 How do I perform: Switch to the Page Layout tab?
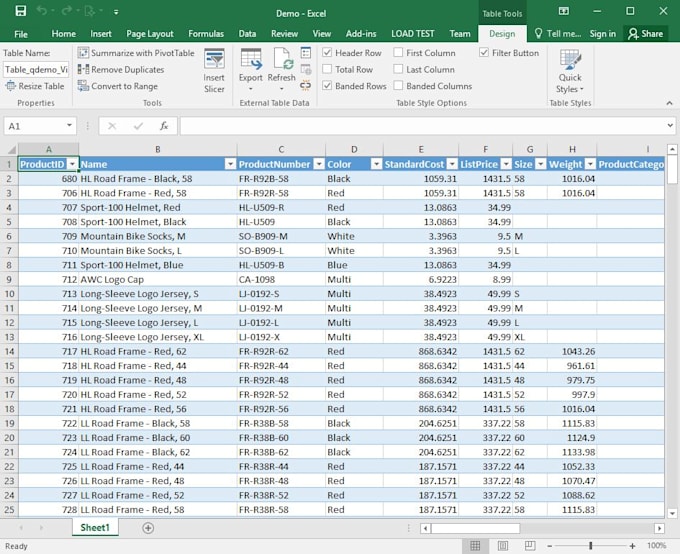(x=150, y=34)
